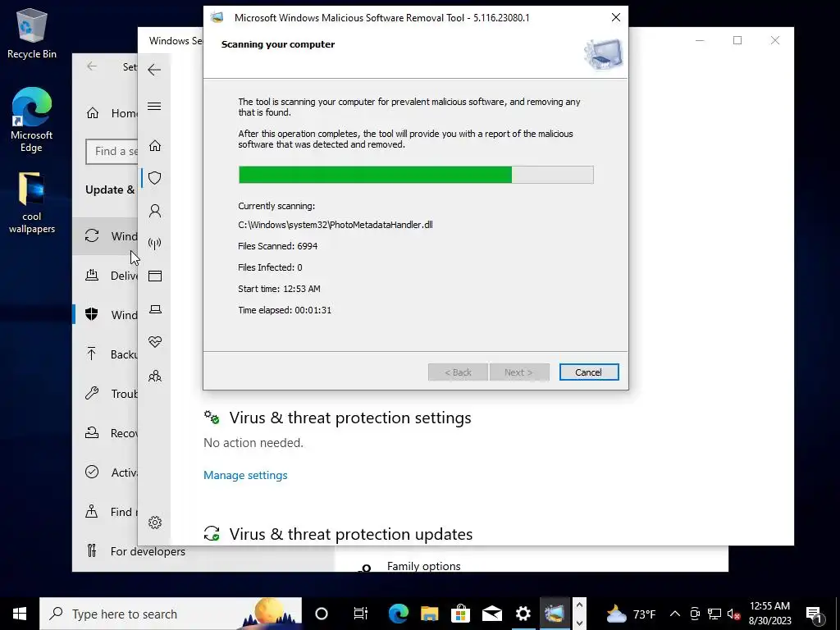Open Firewall & network protection icon
This screenshot has height=630, width=840.
(155, 244)
